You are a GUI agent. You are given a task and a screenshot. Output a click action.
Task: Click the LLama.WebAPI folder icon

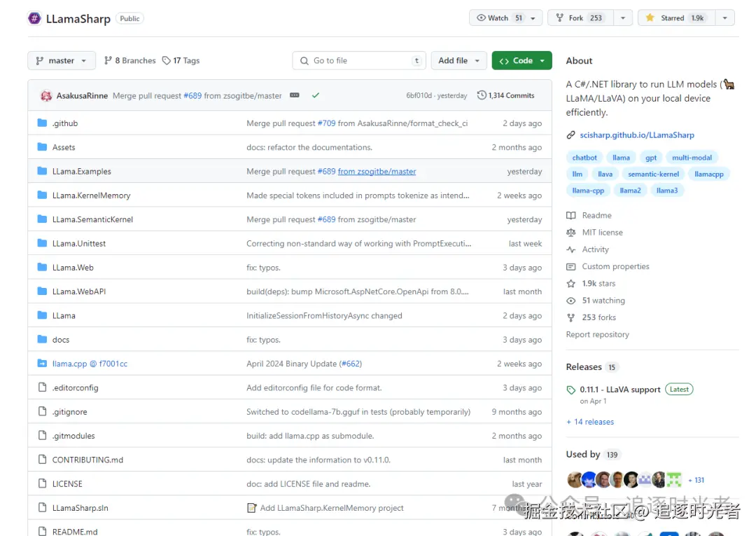click(x=43, y=291)
